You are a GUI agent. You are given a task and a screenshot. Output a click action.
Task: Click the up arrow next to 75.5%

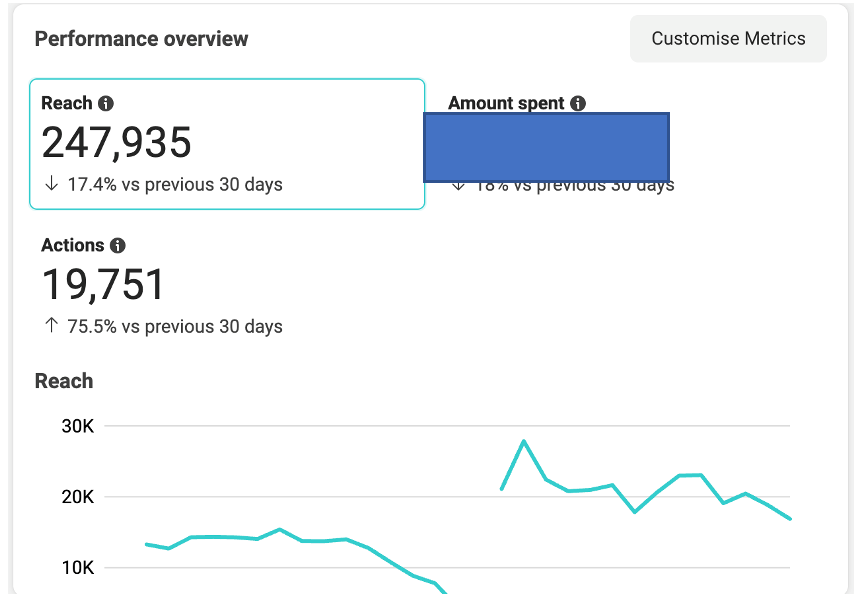point(51,326)
